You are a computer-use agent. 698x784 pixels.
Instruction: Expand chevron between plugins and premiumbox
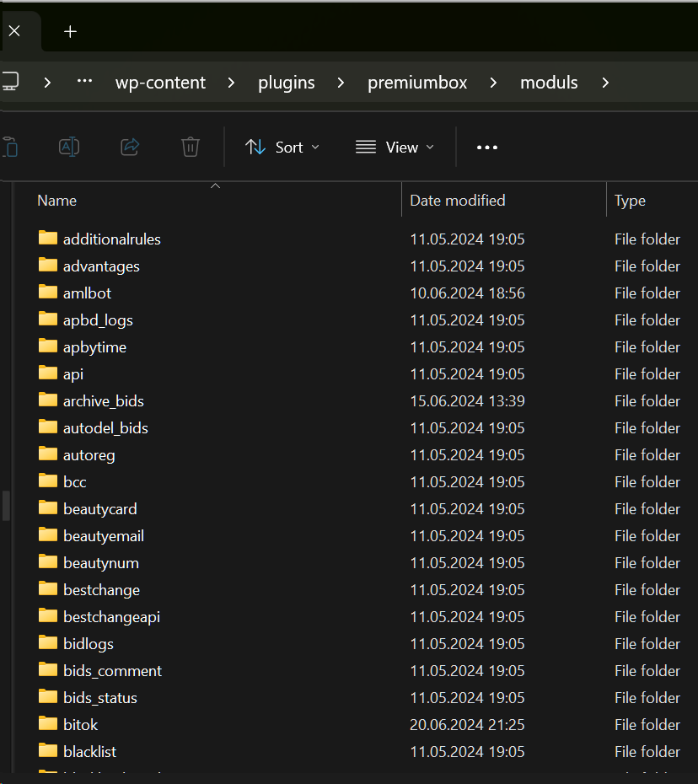341,83
